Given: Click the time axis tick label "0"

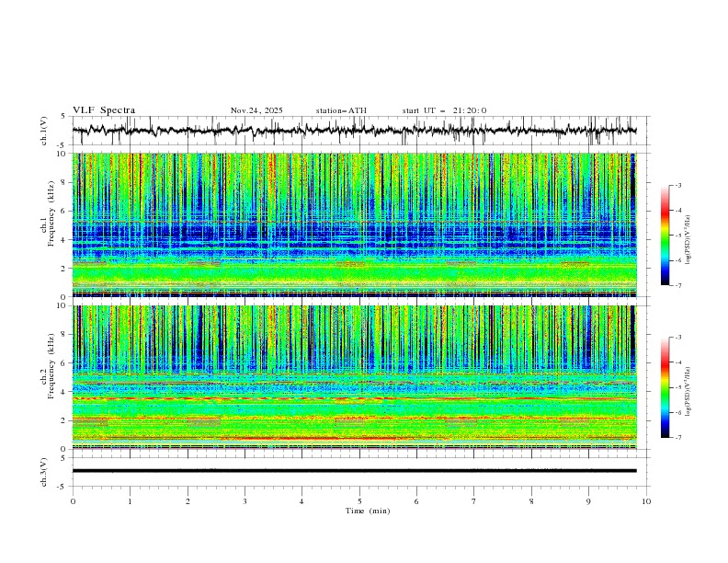Looking at the screenshot, I should pos(73,501).
